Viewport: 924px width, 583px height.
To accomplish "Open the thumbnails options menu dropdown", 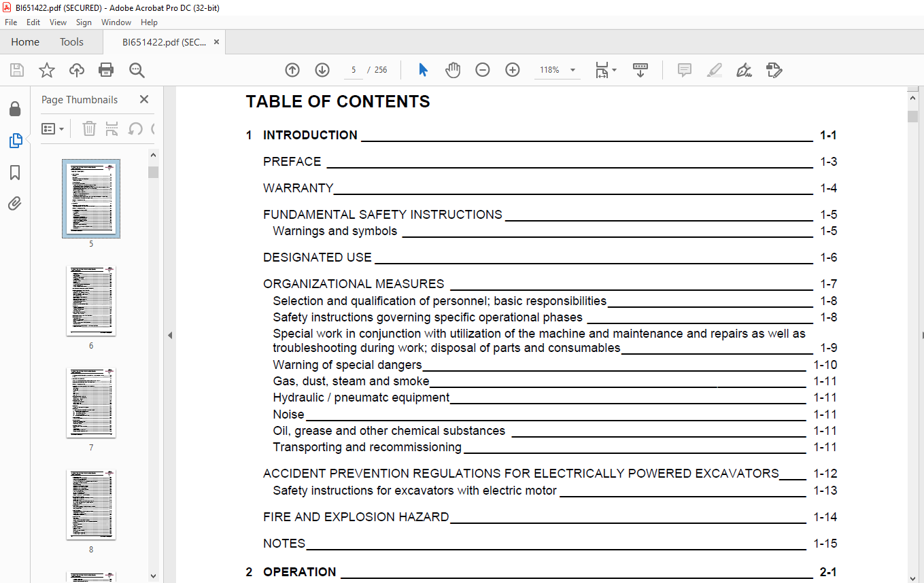I will tap(52, 128).
